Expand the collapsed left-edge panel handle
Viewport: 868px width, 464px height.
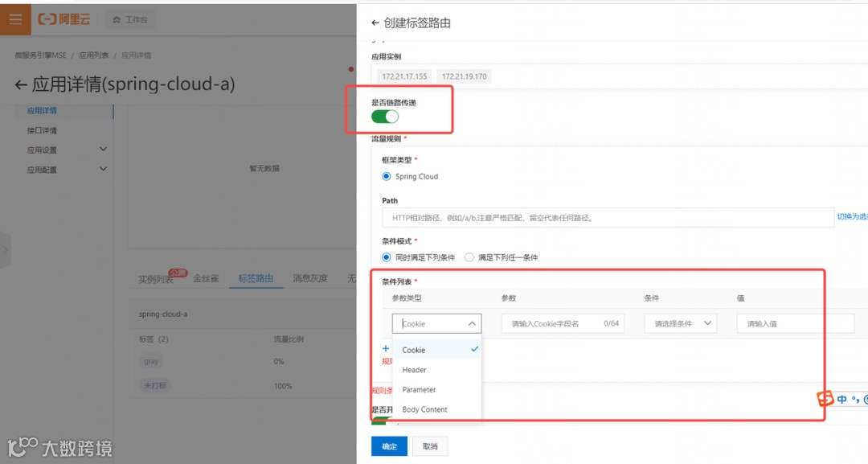coord(5,250)
